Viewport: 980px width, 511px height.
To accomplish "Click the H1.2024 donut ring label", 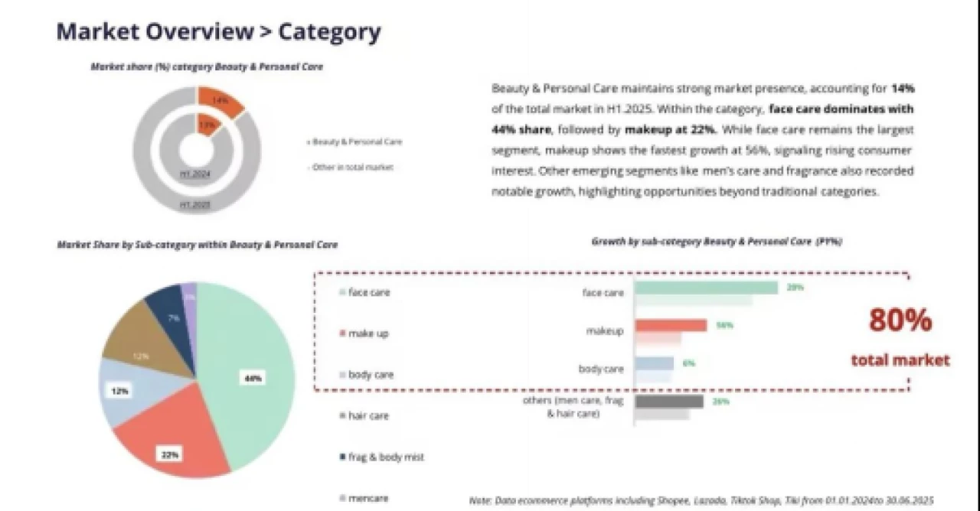I will pyautogui.click(x=196, y=174).
